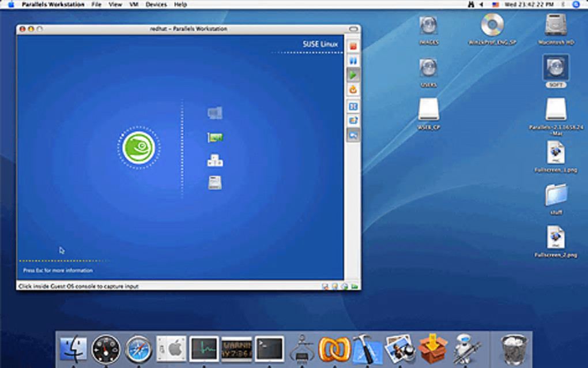588x368 pixels.
Task: Open the VM menu
Action: [x=134, y=5]
